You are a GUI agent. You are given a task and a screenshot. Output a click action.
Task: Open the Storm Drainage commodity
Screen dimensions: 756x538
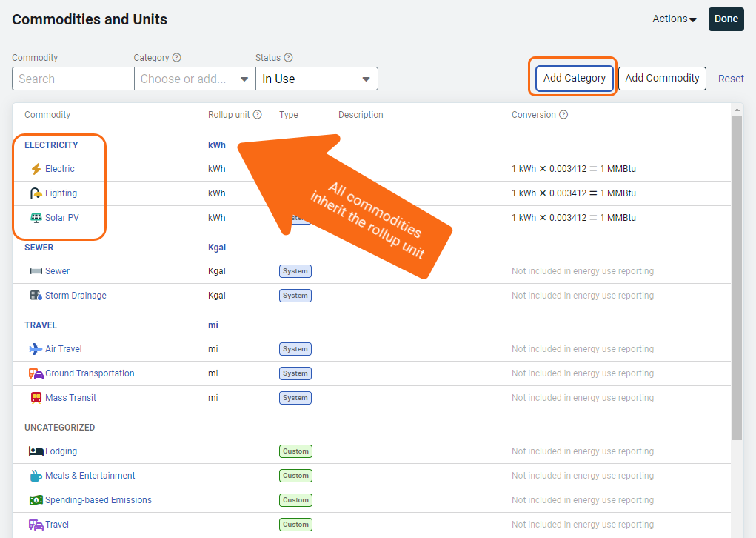pyautogui.click(x=76, y=295)
